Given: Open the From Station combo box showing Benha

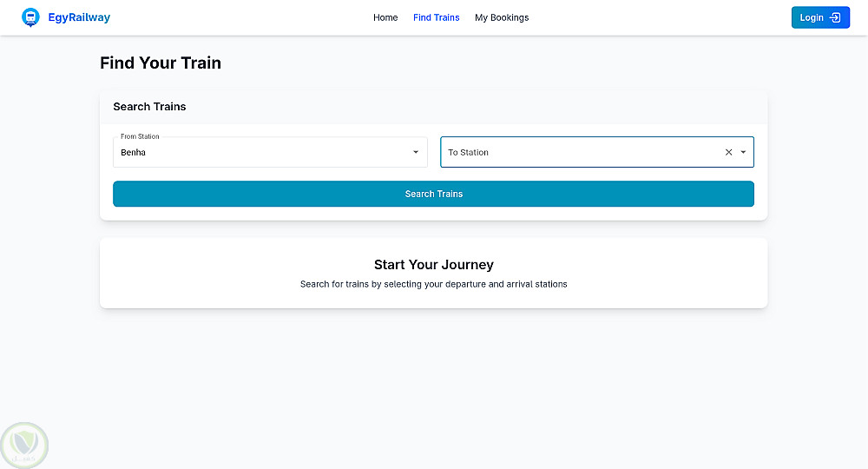Looking at the screenshot, I should click(x=260, y=153).
